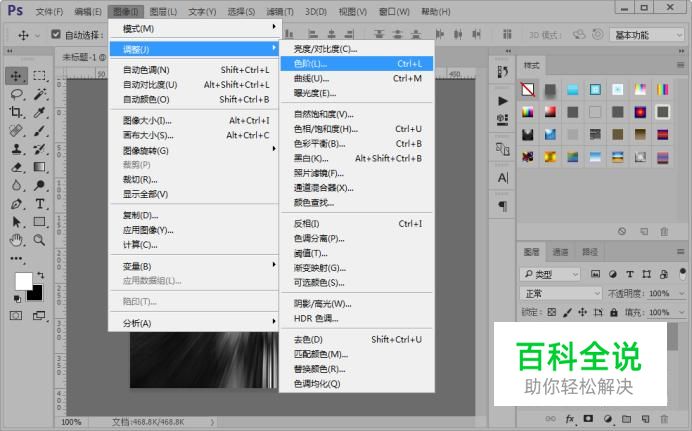Select the Type tool
Screen dimensions: 692x431
[40, 204]
